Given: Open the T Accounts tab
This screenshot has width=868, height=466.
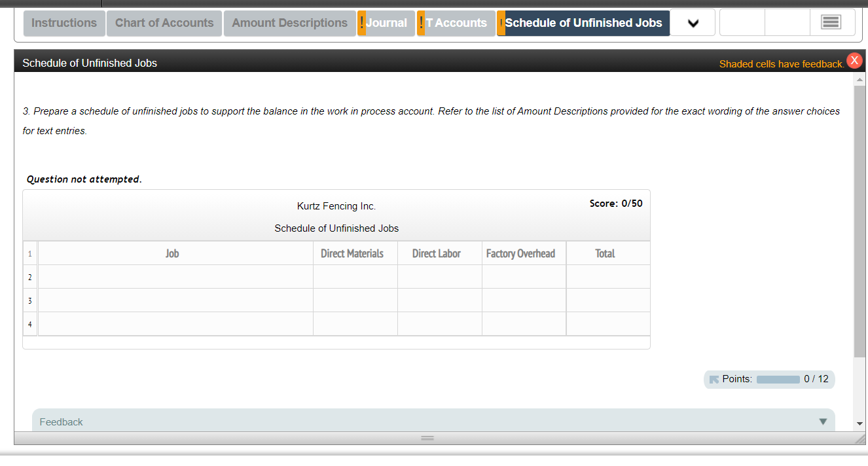Looking at the screenshot, I should (x=456, y=23).
